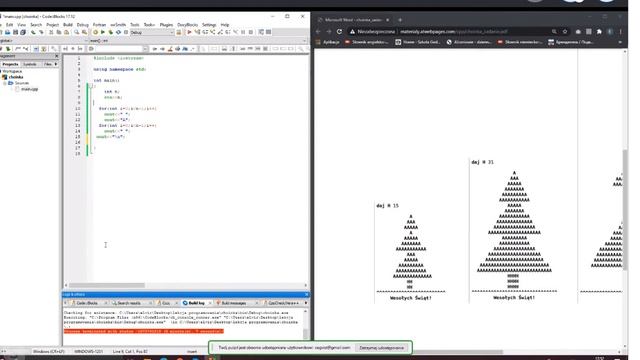Click Paste icon in Code::Blocks toolbar

[x=67, y=32]
